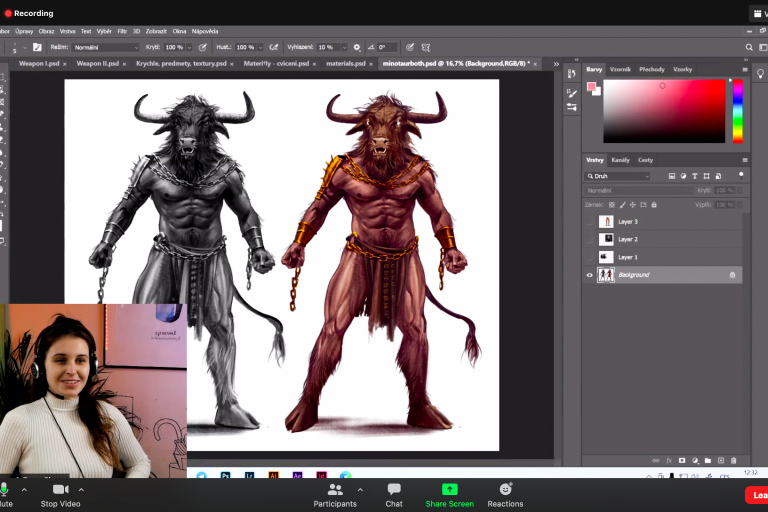Toggle visibility of Layer 1

(x=589, y=257)
